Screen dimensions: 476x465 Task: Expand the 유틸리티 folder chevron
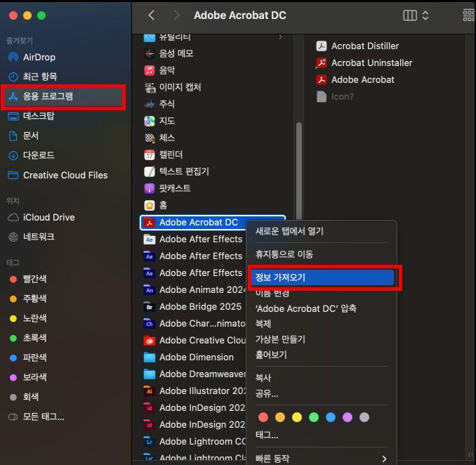(x=281, y=37)
